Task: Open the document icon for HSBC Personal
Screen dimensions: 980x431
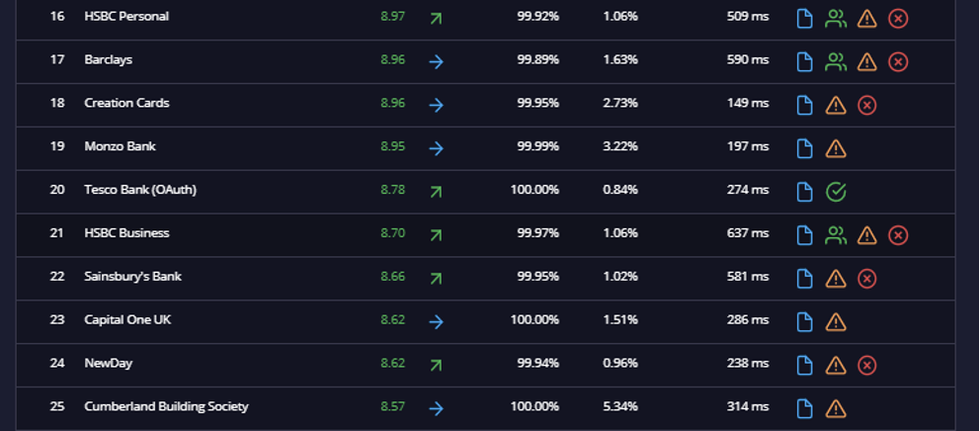Action: click(805, 19)
